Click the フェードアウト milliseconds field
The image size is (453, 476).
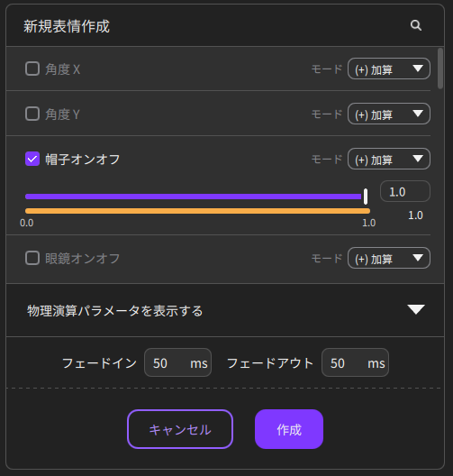click(355, 362)
